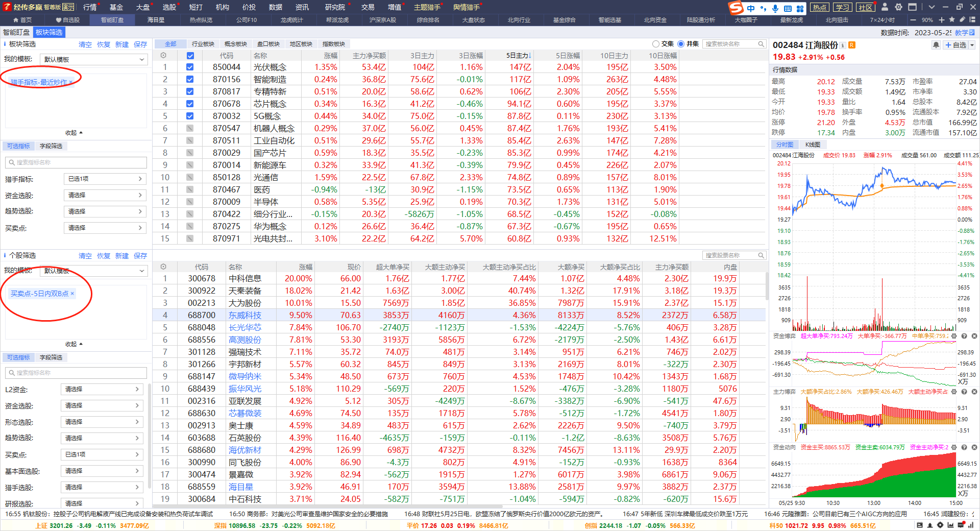The image size is (980, 531).
Task: Uncheck the 光伏概念 row checkbox
Action: 190,67
